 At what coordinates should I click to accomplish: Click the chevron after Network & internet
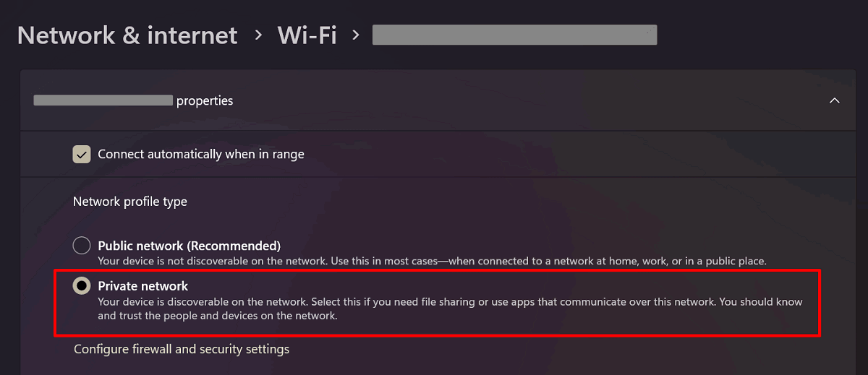tap(258, 35)
